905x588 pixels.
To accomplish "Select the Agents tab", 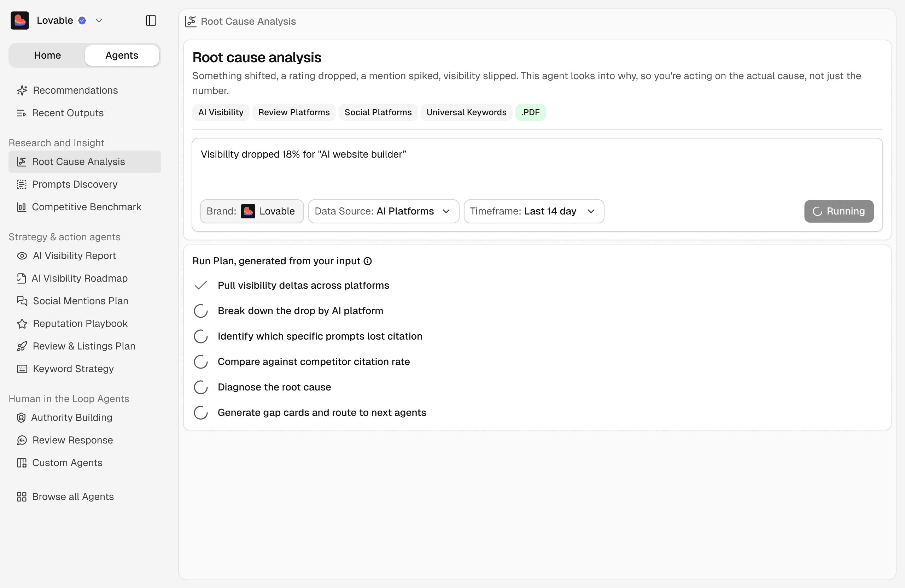I will (122, 55).
